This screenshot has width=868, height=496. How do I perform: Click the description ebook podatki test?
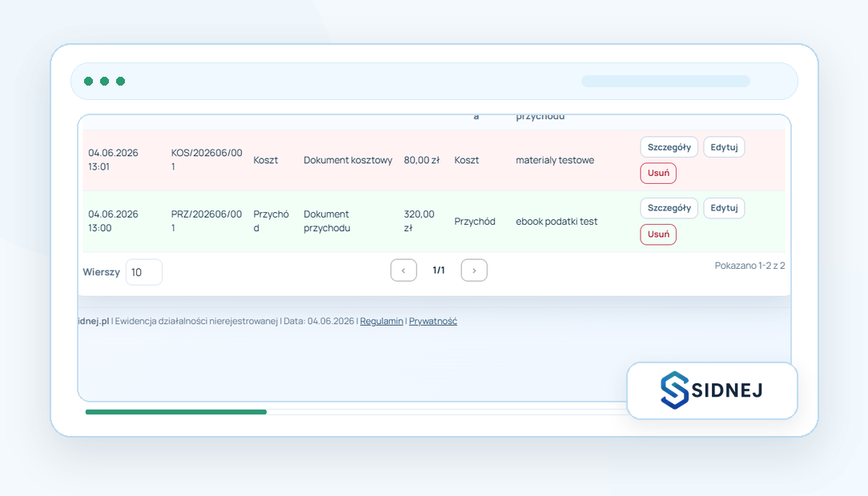pos(557,222)
